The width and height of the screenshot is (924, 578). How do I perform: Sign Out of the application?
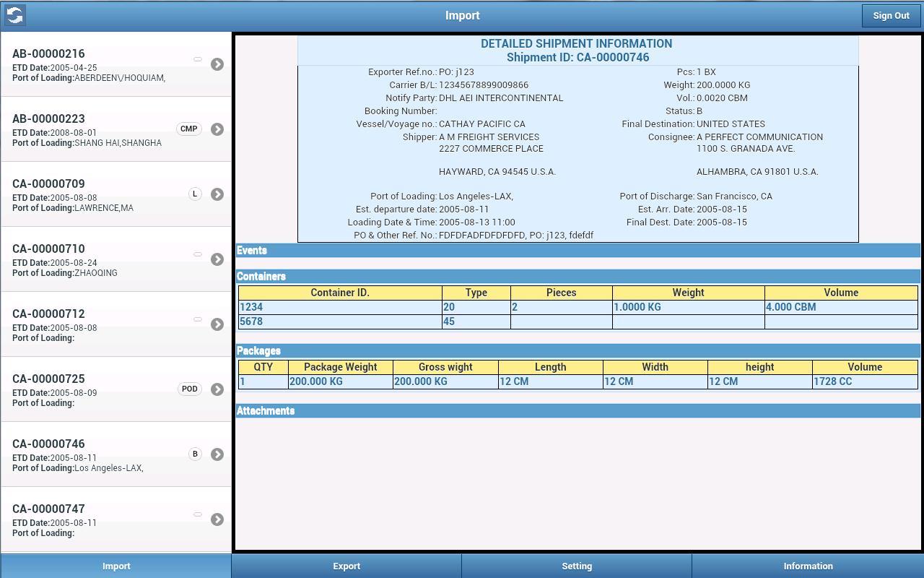point(891,16)
